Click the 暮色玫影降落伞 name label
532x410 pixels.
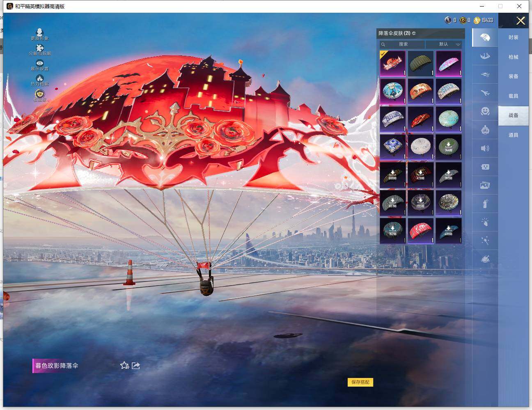point(57,365)
